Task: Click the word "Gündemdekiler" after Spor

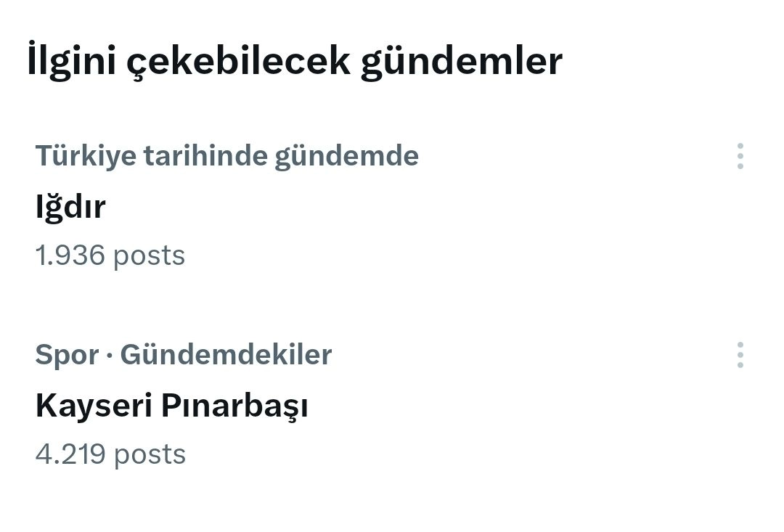Action: [226, 355]
